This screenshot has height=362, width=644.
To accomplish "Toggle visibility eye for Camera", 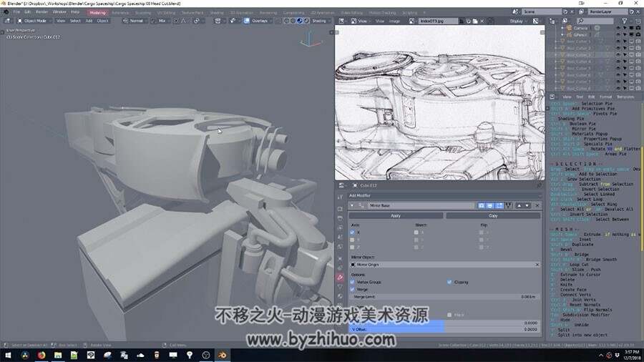I will [x=618, y=28].
